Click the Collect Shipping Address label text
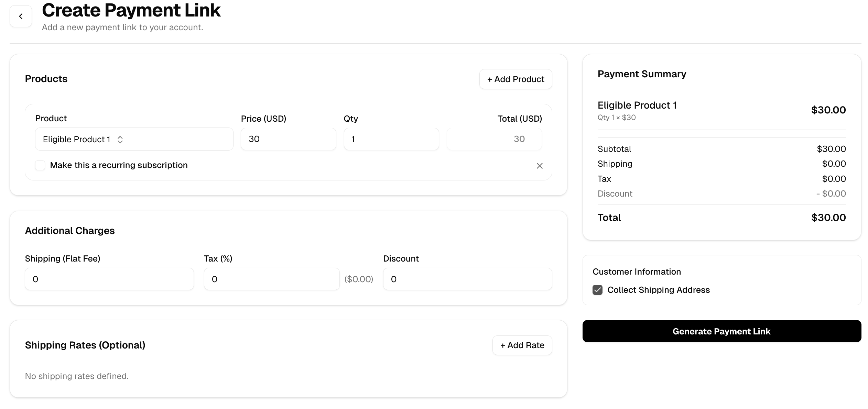This screenshot has width=868, height=409. coord(658,290)
